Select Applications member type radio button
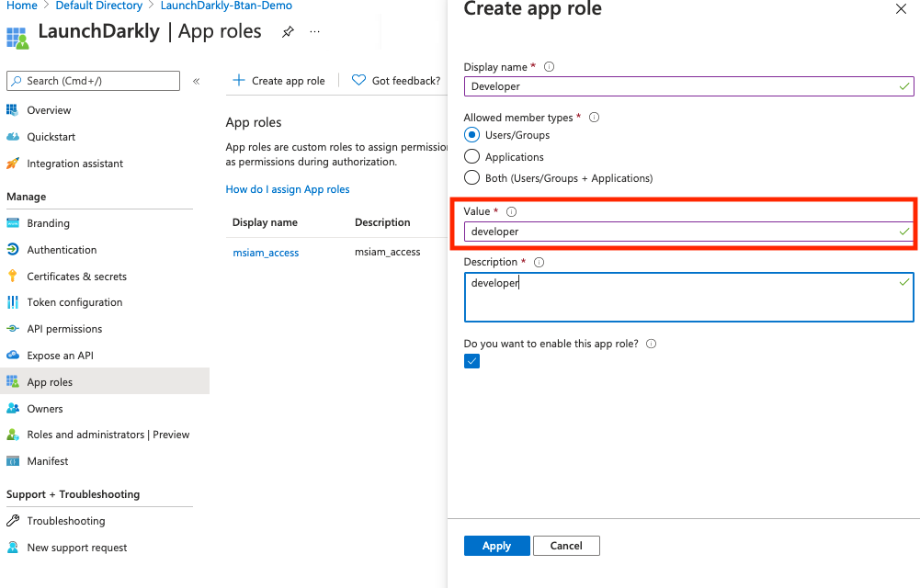 [472, 157]
